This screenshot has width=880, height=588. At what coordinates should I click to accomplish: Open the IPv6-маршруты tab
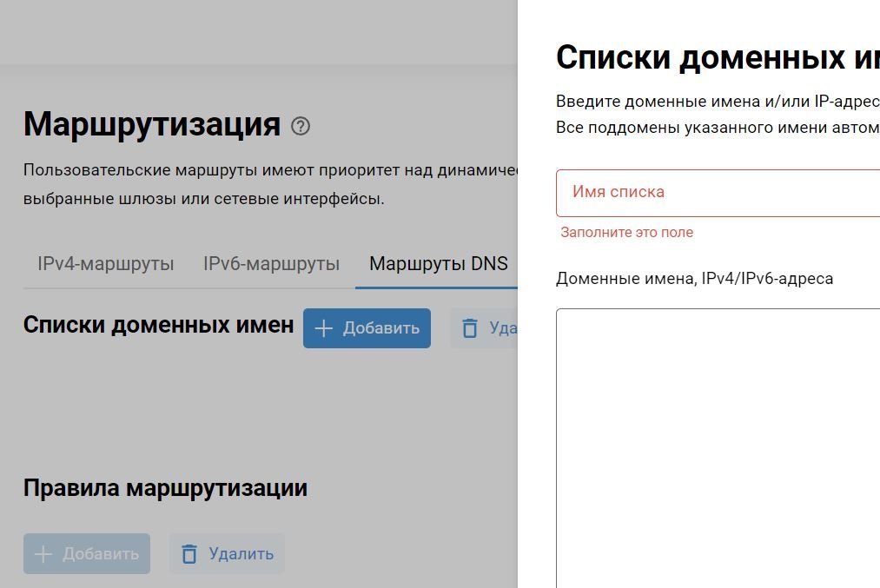(x=271, y=264)
